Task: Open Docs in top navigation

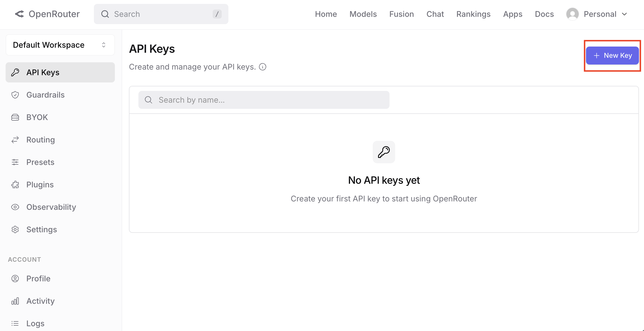Action: point(545,14)
